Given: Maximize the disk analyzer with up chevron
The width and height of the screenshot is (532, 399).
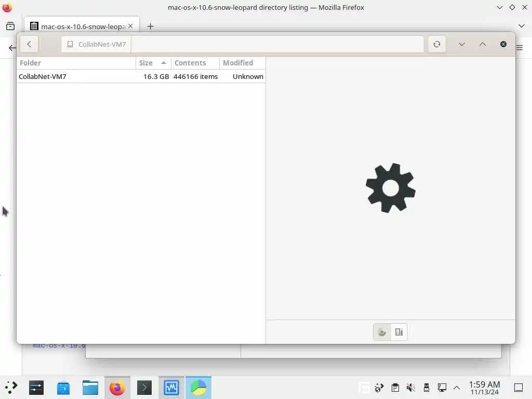Looking at the screenshot, I should pos(483,44).
